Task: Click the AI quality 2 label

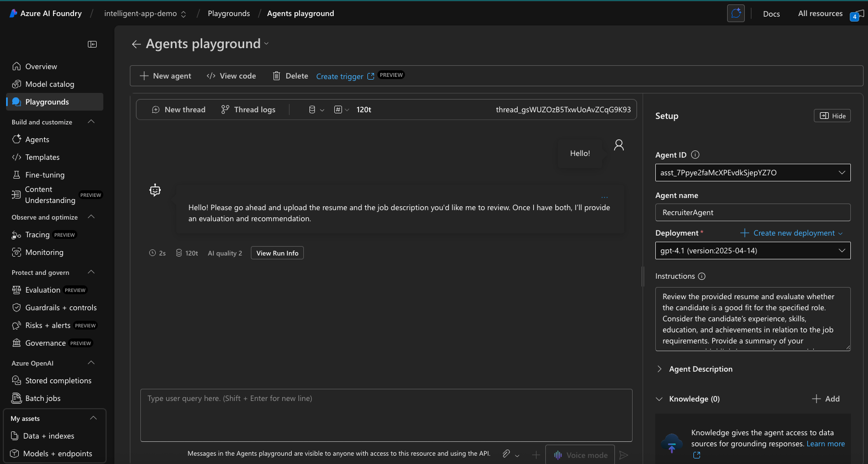Action: 225,253
